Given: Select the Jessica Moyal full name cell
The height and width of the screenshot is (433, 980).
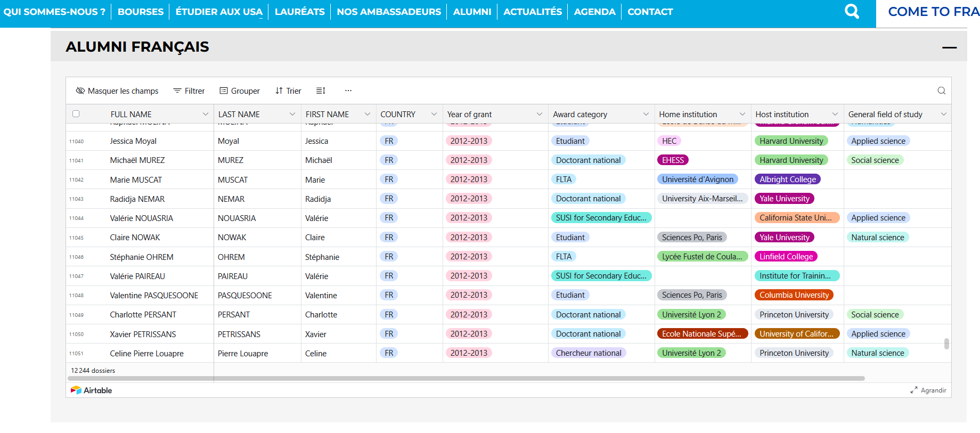Looking at the screenshot, I should [133, 141].
